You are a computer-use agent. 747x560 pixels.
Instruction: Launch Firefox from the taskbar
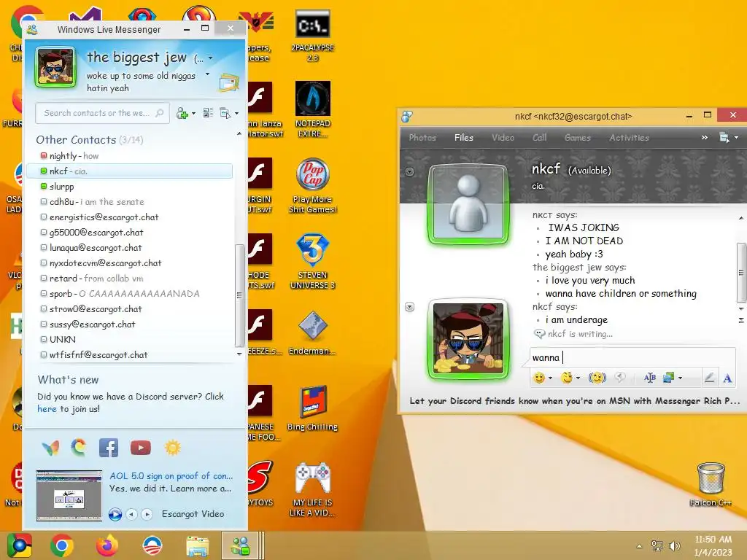[x=107, y=545]
